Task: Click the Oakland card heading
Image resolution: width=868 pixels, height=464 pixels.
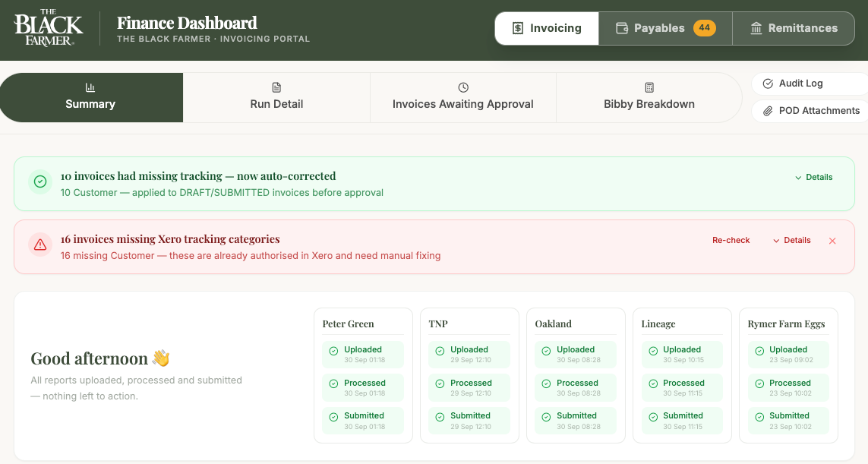Action: coord(553,324)
